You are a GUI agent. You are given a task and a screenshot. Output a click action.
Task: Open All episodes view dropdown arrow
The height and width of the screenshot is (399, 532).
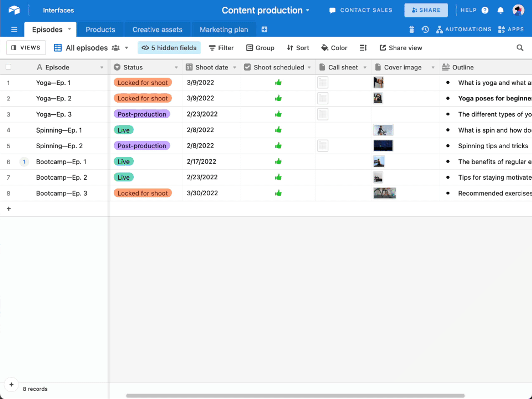[x=126, y=48]
